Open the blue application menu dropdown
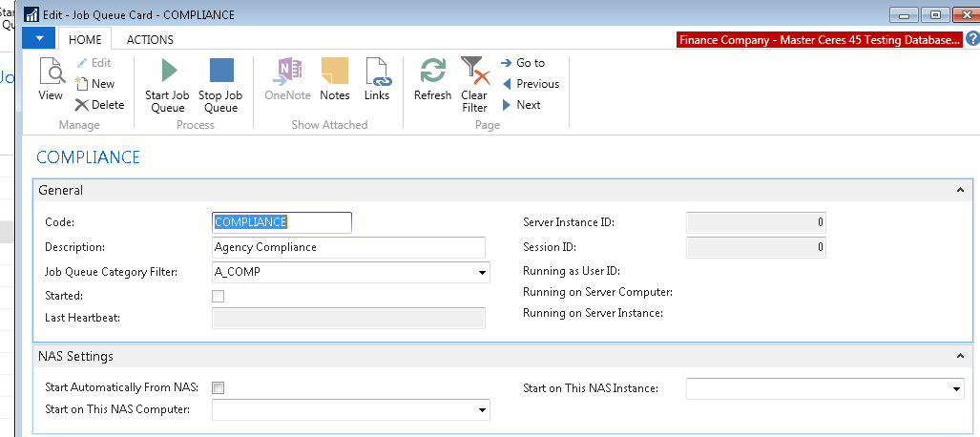 [38, 39]
